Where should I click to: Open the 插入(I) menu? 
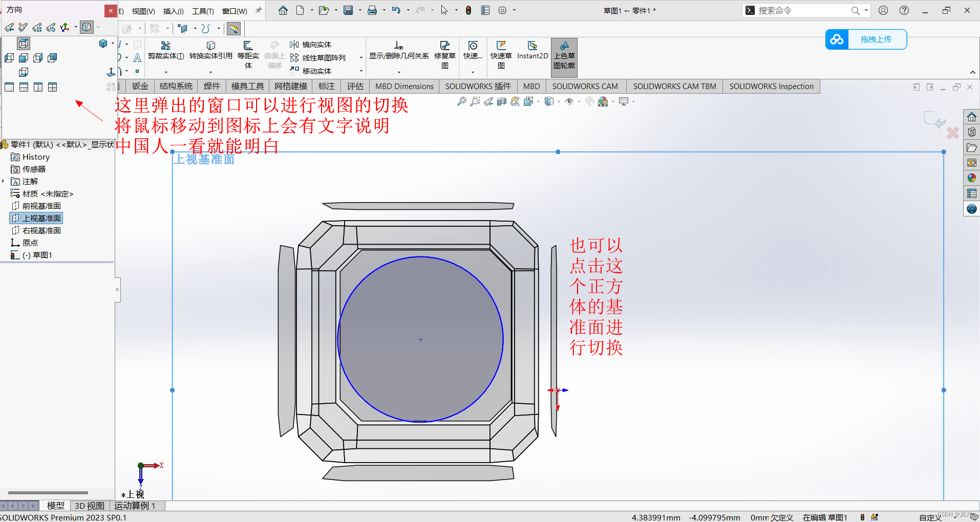(x=173, y=10)
